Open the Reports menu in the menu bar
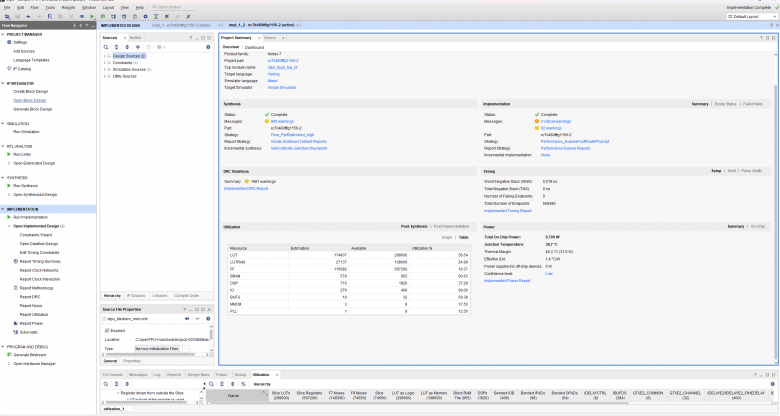Image resolution: width=780 pixels, height=416 pixels. click(x=69, y=7)
